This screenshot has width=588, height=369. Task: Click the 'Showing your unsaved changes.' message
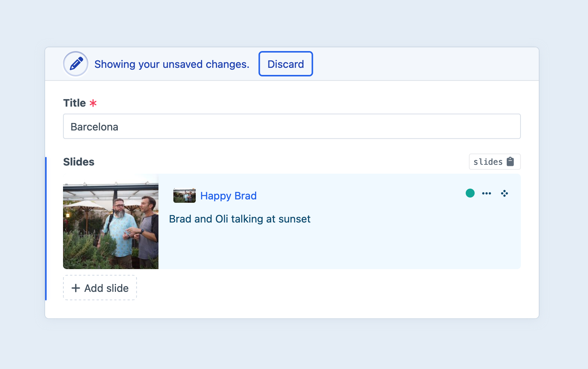pos(172,64)
